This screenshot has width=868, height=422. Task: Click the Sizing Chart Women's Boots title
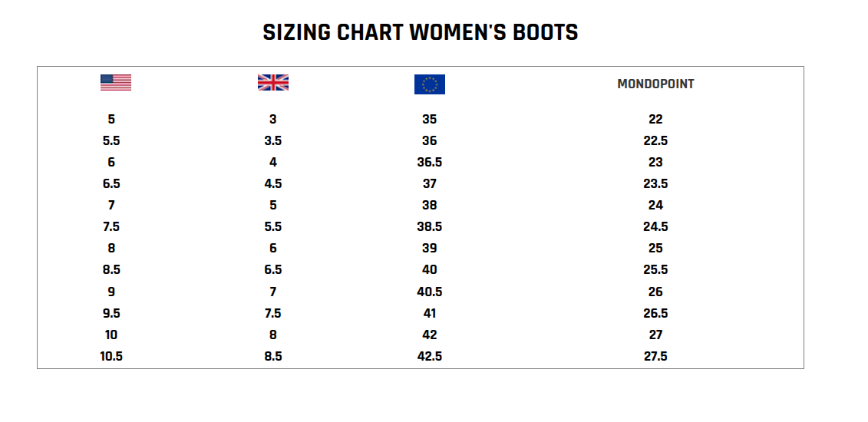coord(420,33)
